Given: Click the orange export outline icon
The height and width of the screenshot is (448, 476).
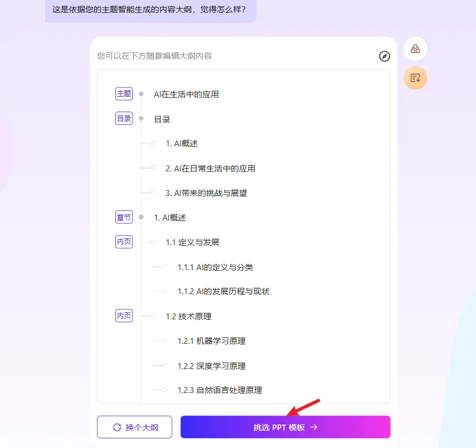Looking at the screenshot, I should tap(415, 78).
